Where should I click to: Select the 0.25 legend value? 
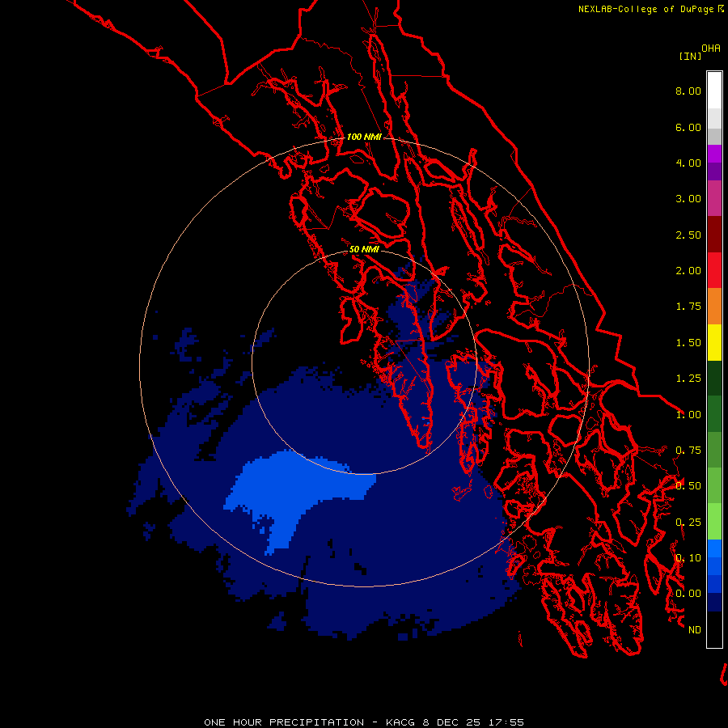[688, 523]
